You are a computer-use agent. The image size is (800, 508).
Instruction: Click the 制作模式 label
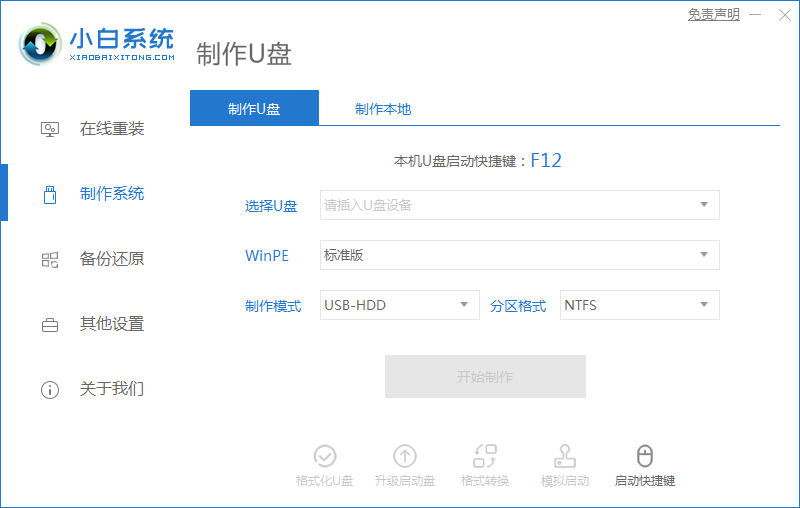click(273, 306)
